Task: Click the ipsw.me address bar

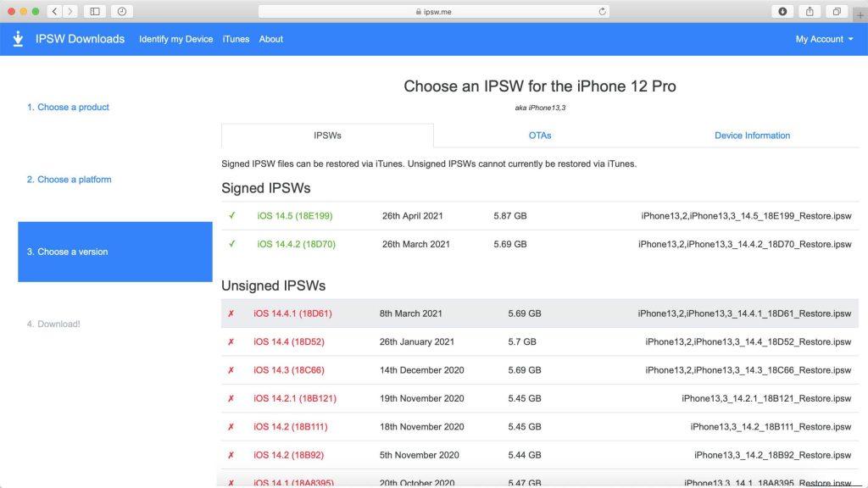Action: pos(434,11)
